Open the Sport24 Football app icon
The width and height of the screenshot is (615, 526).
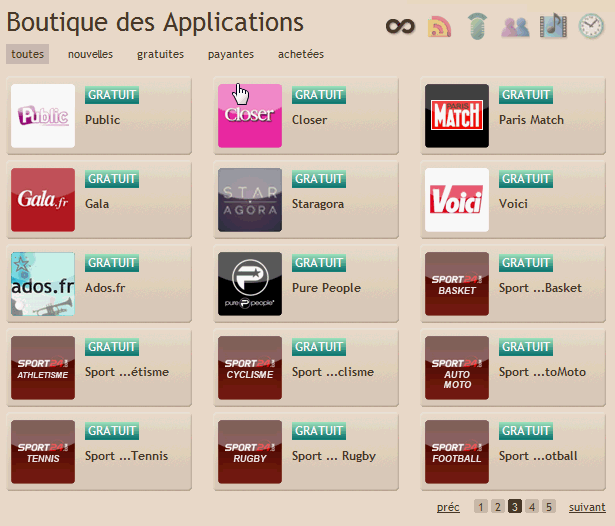pos(457,451)
